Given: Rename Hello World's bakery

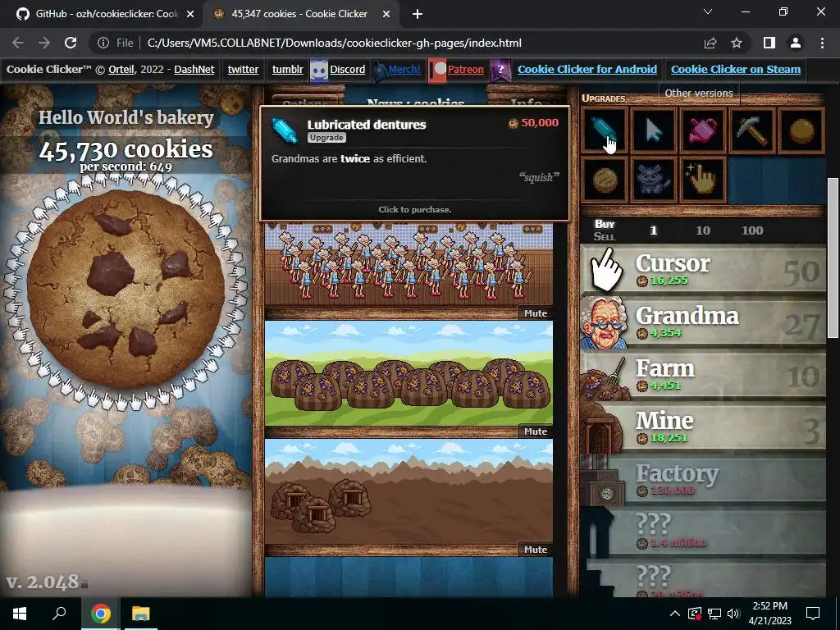Looking at the screenshot, I should pyautogui.click(x=126, y=117).
